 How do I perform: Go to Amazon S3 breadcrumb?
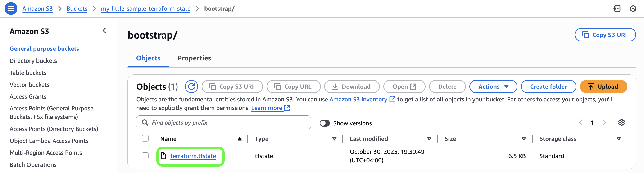[x=37, y=9]
